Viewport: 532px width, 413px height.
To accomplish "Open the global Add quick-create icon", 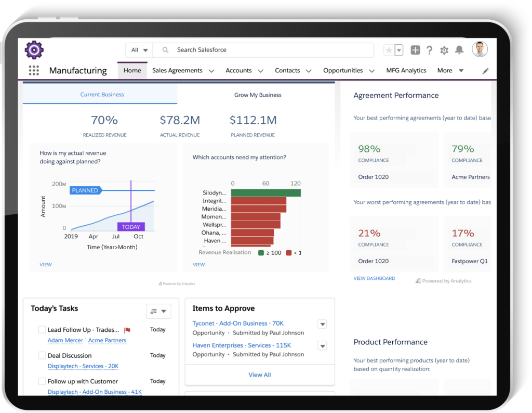I will coord(415,50).
